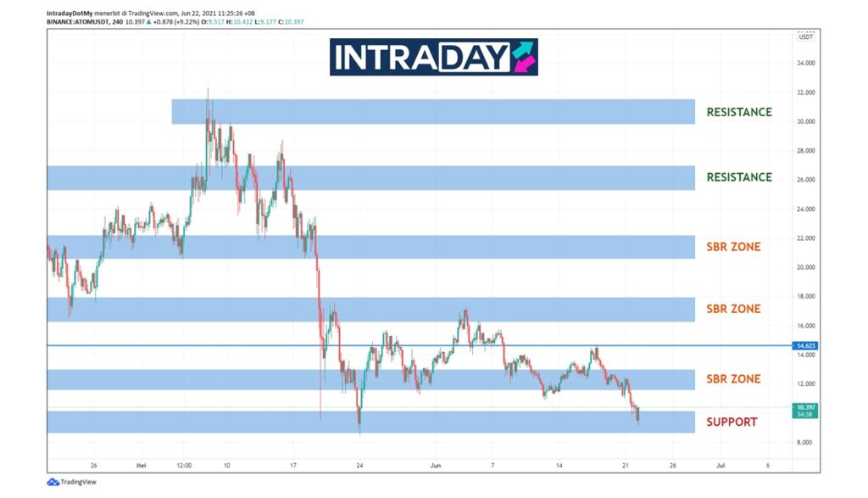Select the SBR ZONE label near 18.000
Image resolution: width=868 pixels, height=498 pixels.
(x=733, y=310)
